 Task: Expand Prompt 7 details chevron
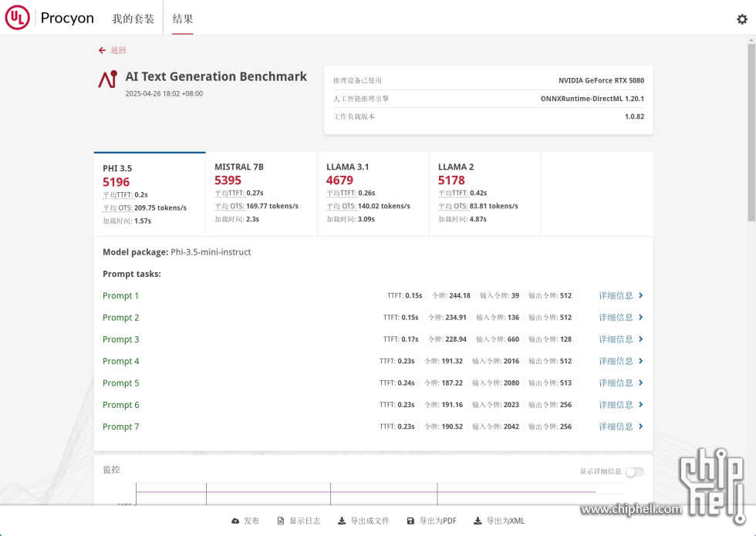click(641, 426)
